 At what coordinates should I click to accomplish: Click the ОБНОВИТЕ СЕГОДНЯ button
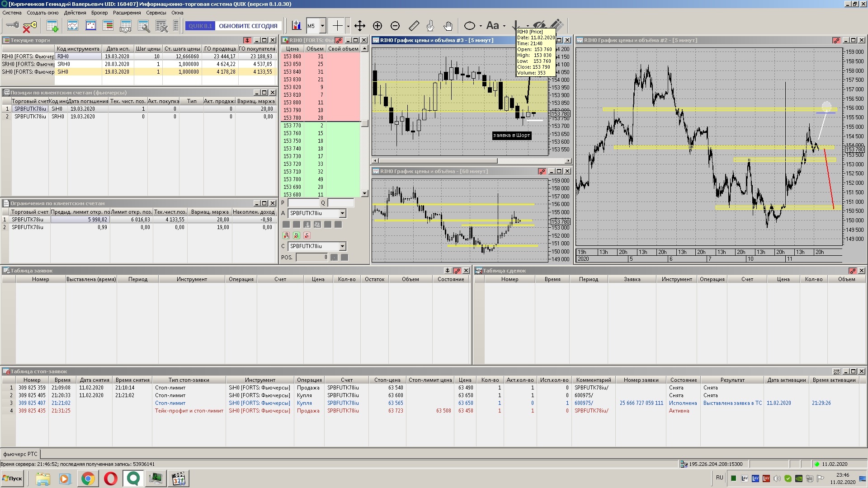coord(248,26)
